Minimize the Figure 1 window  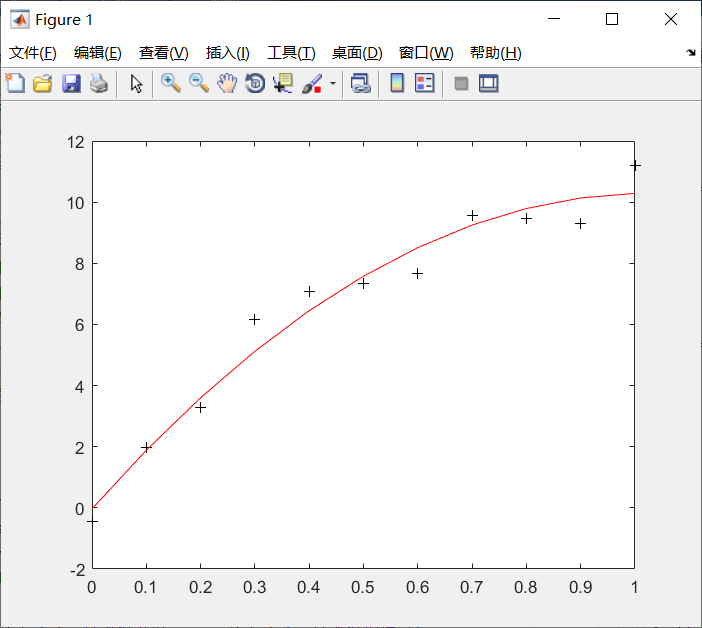point(554,19)
